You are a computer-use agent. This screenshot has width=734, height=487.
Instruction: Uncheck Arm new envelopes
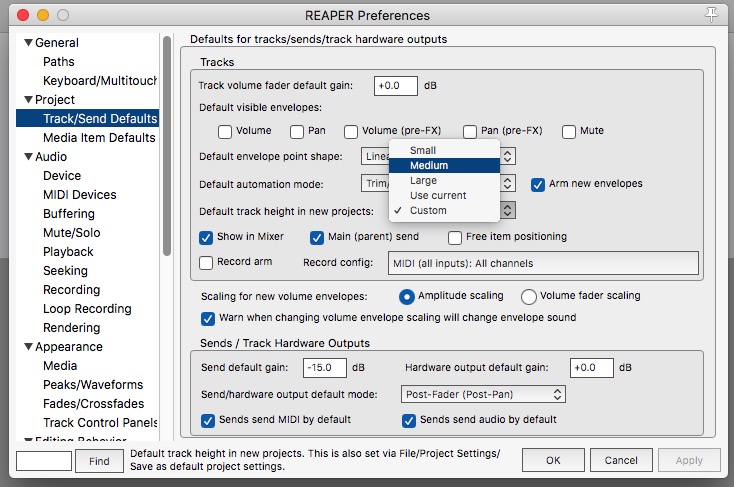point(538,184)
